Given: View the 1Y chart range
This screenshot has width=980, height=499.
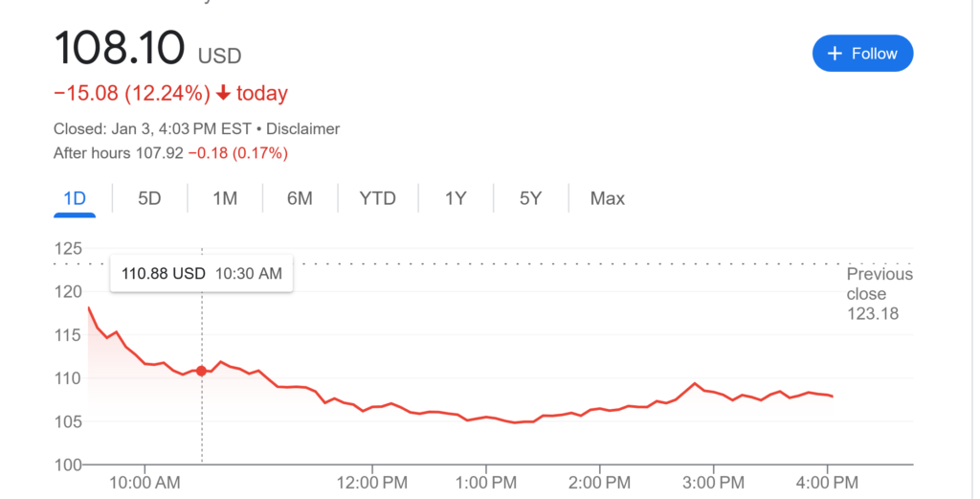Looking at the screenshot, I should coord(456,198).
